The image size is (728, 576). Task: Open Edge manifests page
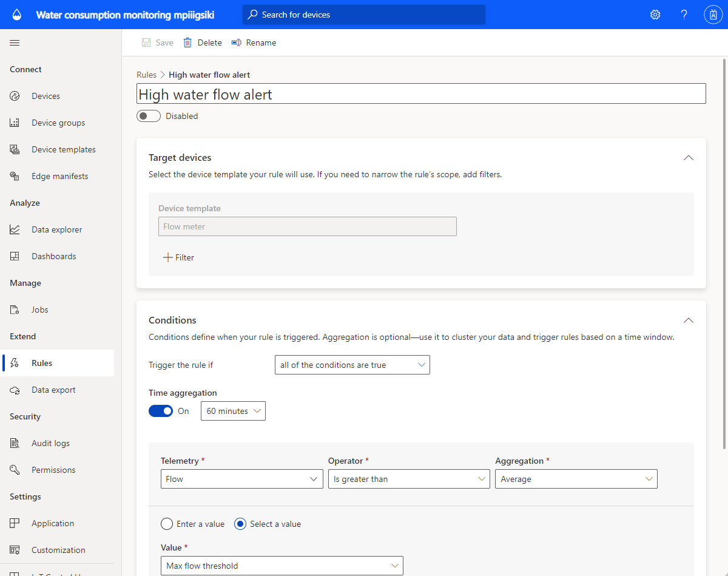tap(60, 176)
